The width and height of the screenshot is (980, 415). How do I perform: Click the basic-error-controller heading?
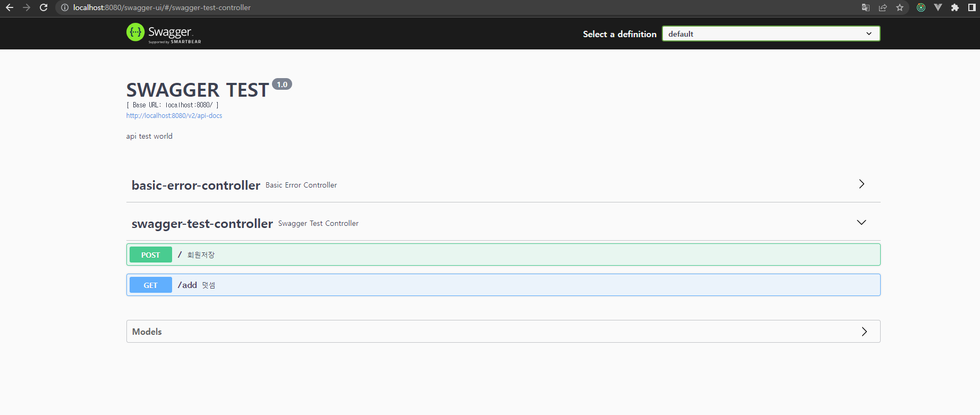tap(196, 185)
